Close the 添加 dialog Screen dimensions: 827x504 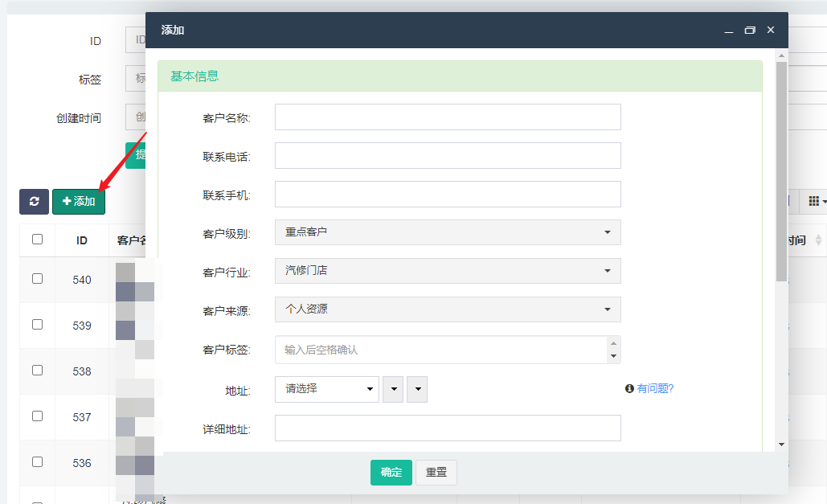tap(771, 31)
